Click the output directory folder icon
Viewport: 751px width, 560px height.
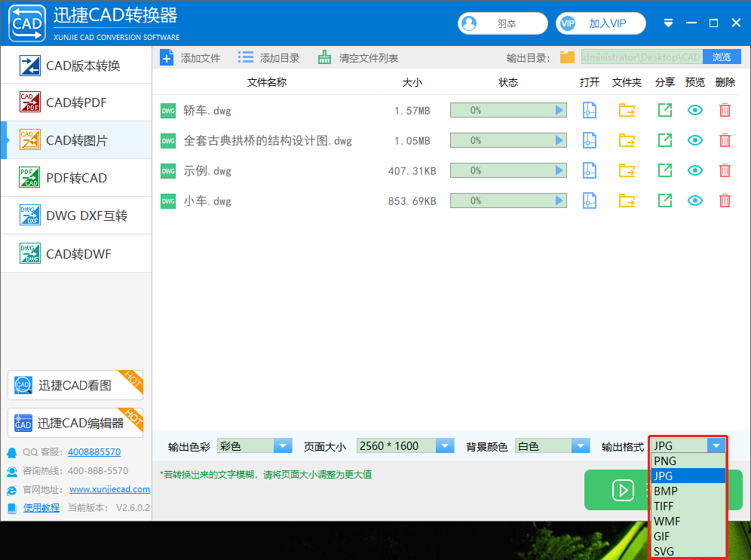click(567, 57)
